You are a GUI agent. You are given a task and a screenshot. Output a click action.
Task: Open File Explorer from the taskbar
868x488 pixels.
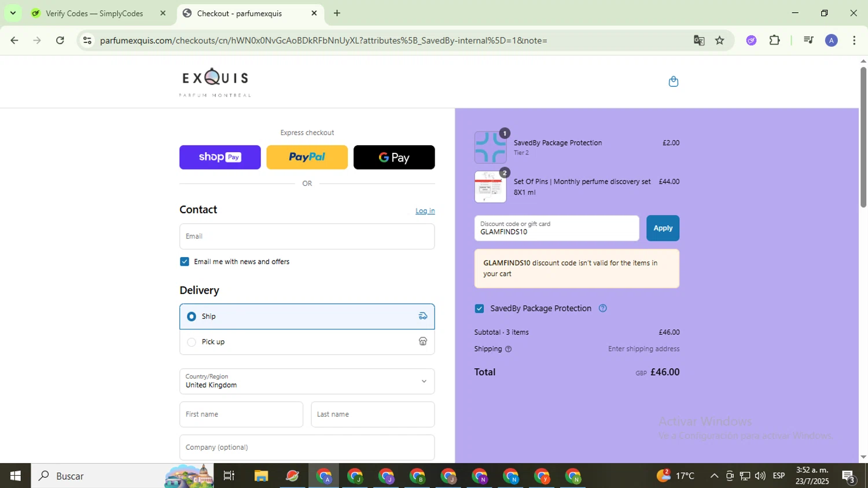tap(261, 476)
